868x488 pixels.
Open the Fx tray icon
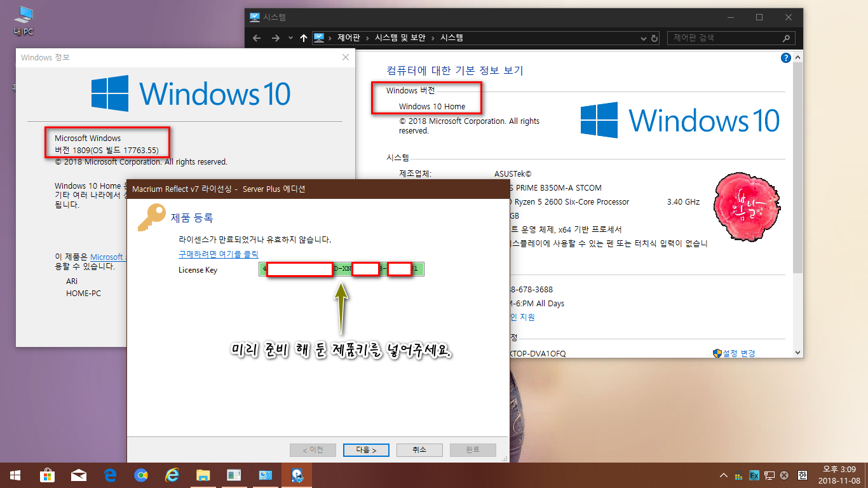pos(754,475)
